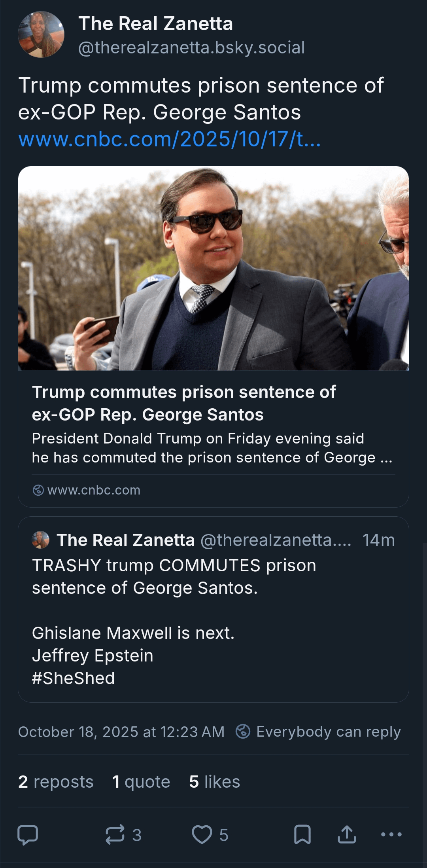Screen dimensions: 427x868
Task: Open the George Santos article photo
Action: (213, 268)
